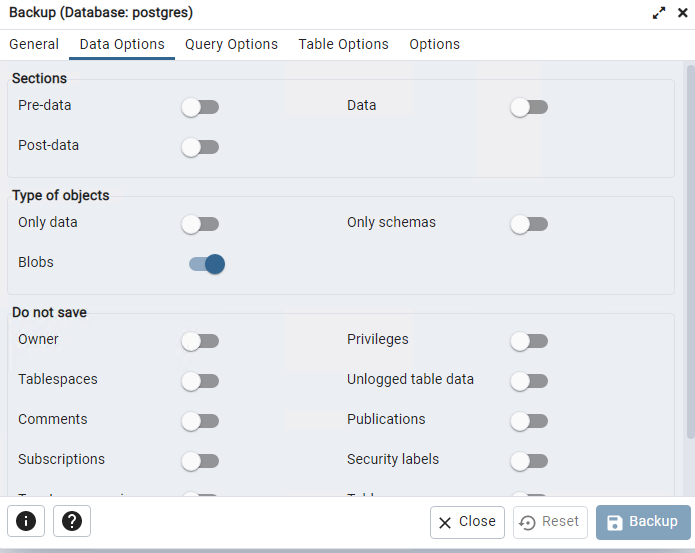Toggle the Post-data section switch
Viewport: 695px width, 553px height.
200,147
